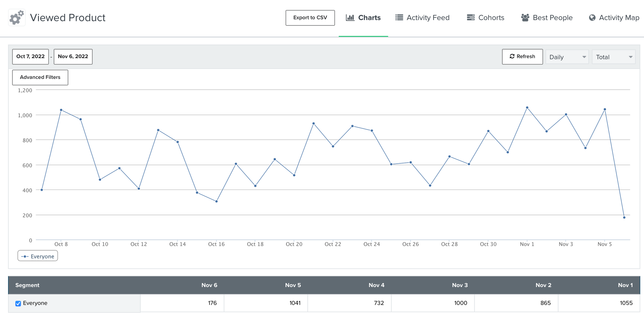Click the list icon next to Activity Feed
This screenshot has width=644, height=316.
[x=399, y=18]
